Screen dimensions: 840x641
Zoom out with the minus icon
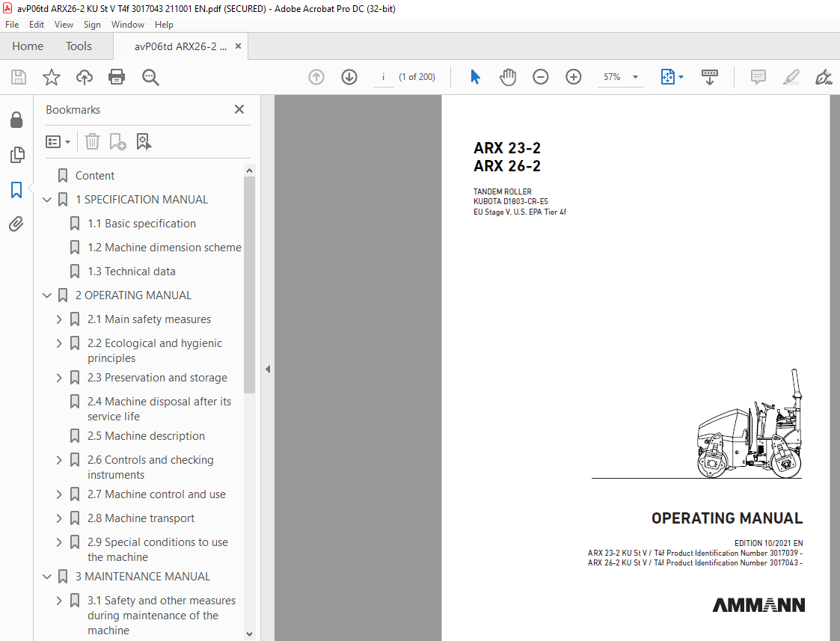541,77
